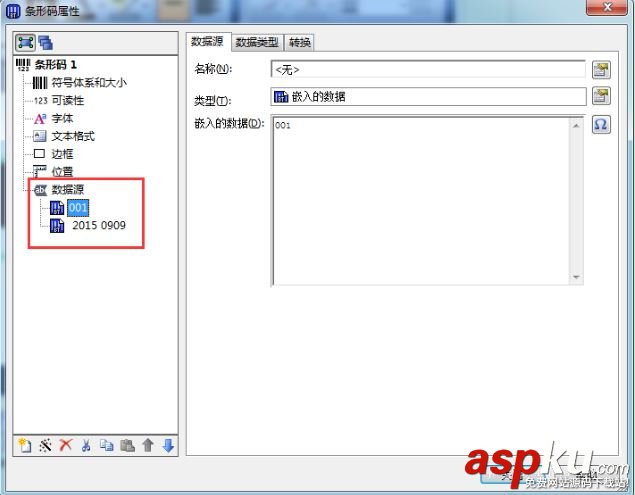
Task: Select 文本格式 in the property tree
Action: pos(73,136)
